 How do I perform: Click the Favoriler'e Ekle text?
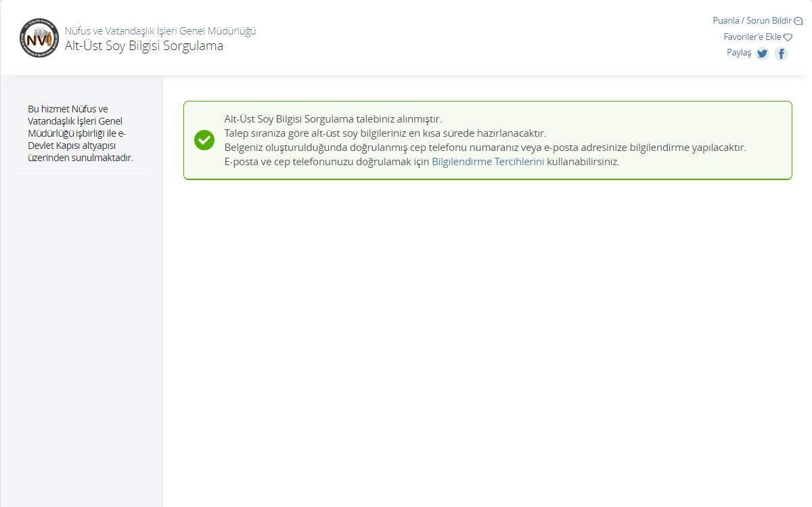[x=752, y=37]
